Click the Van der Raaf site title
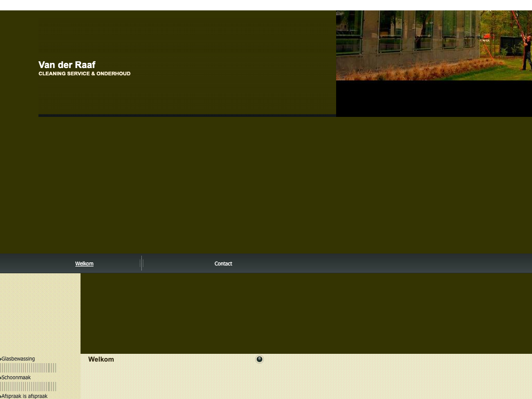 click(x=67, y=65)
